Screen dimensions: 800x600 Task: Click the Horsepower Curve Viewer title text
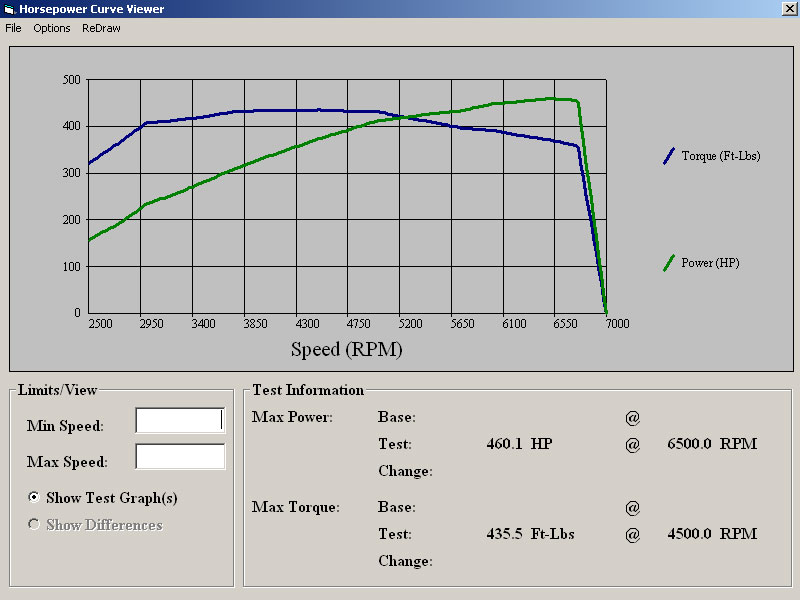pos(92,9)
